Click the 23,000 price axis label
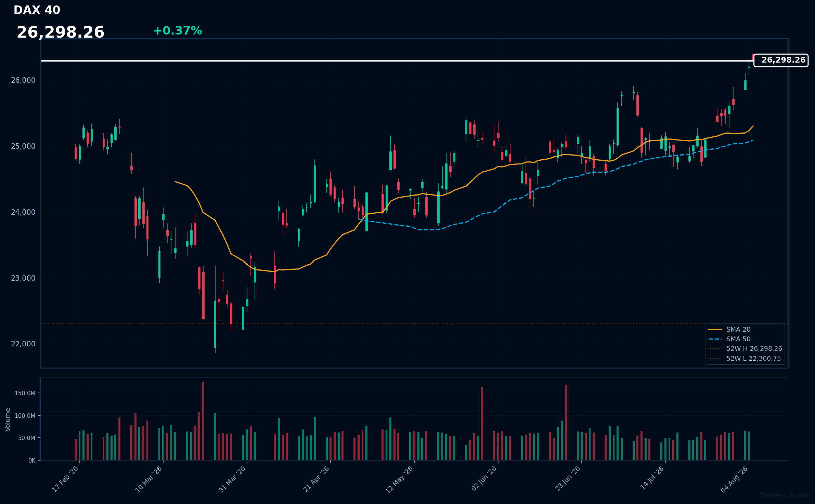This screenshot has height=504, width=815. (23, 278)
